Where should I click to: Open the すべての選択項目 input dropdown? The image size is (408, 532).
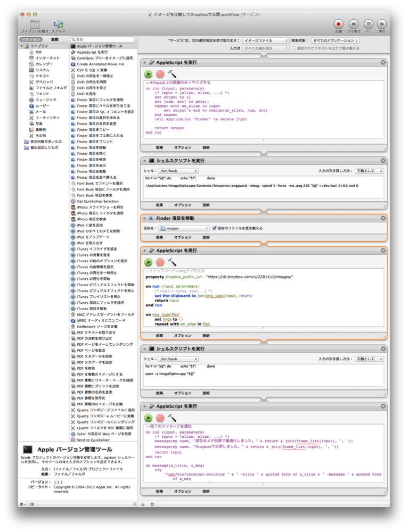[265, 48]
